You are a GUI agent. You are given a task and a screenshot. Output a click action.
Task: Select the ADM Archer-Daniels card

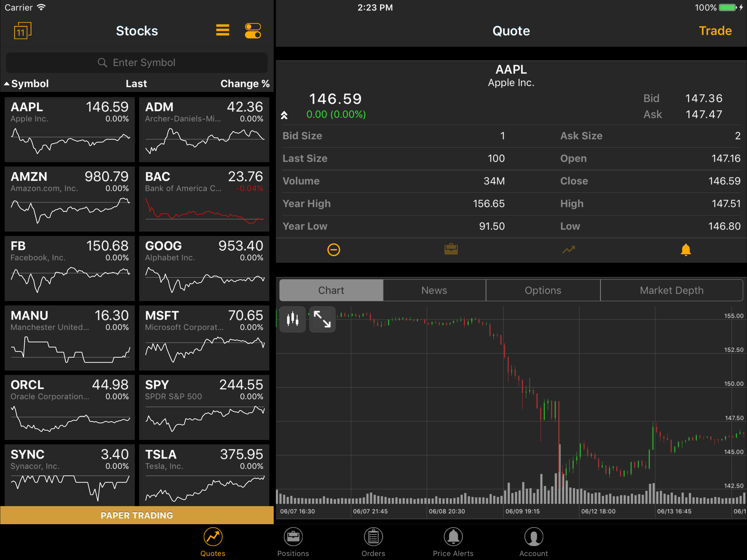[x=204, y=129]
